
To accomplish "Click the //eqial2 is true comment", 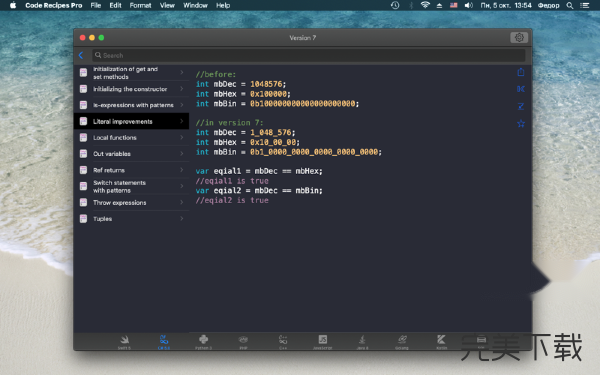I will 232,201.
